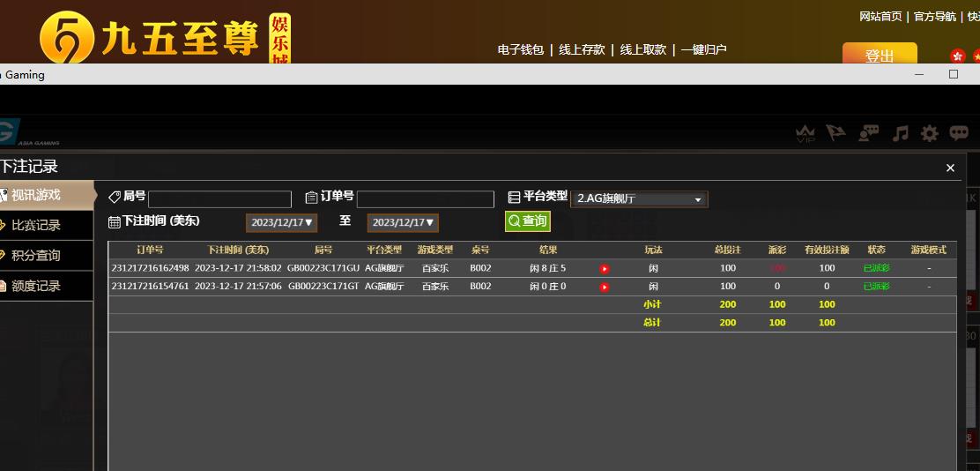Select order number 231217216162498
Image resolution: width=980 pixels, height=471 pixels.
pos(150,268)
